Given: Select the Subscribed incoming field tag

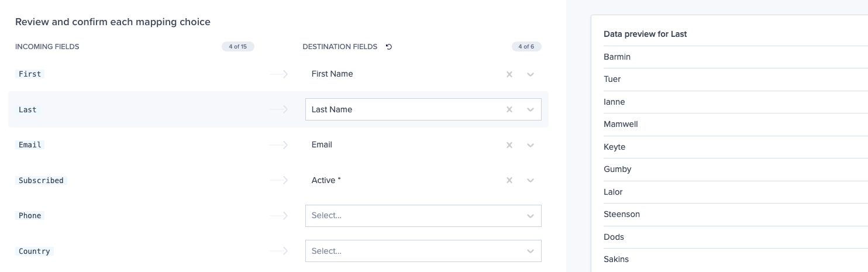Looking at the screenshot, I should tap(41, 181).
